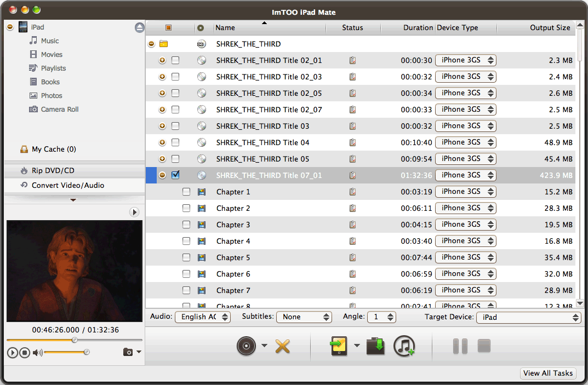This screenshot has width=588, height=385.
Task: Uncheck Title 07_01 checkbox
Action: (x=175, y=175)
